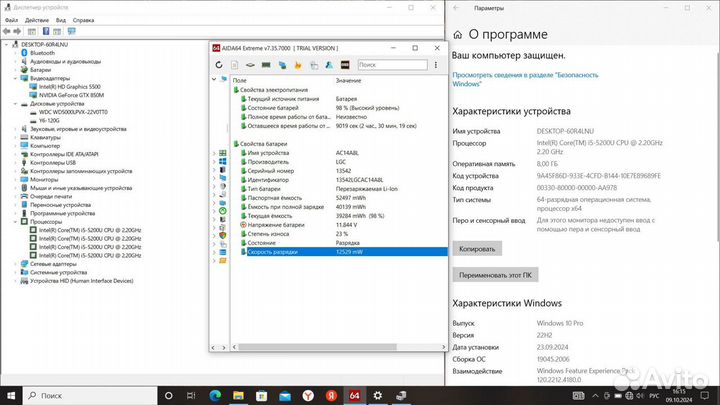Launch the white Yandex Browser taskbar icon
The width and height of the screenshot is (720, 405).
tap(308, 395)
